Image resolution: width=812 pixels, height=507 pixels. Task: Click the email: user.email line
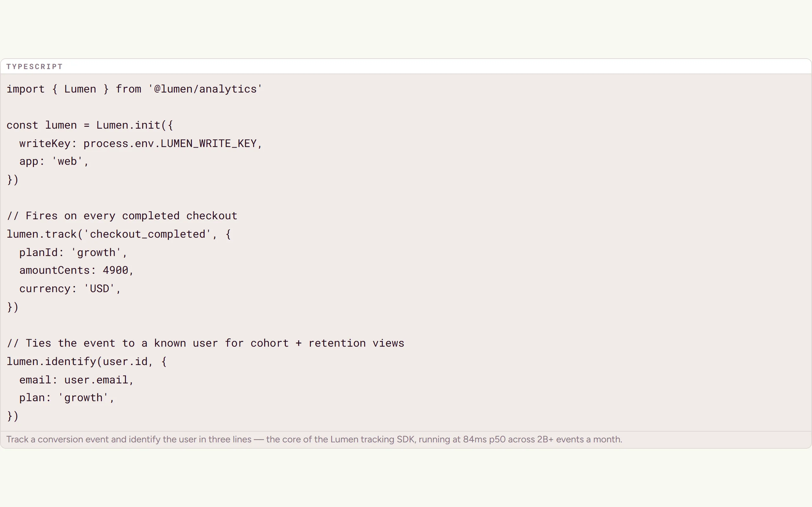point(76,380)
